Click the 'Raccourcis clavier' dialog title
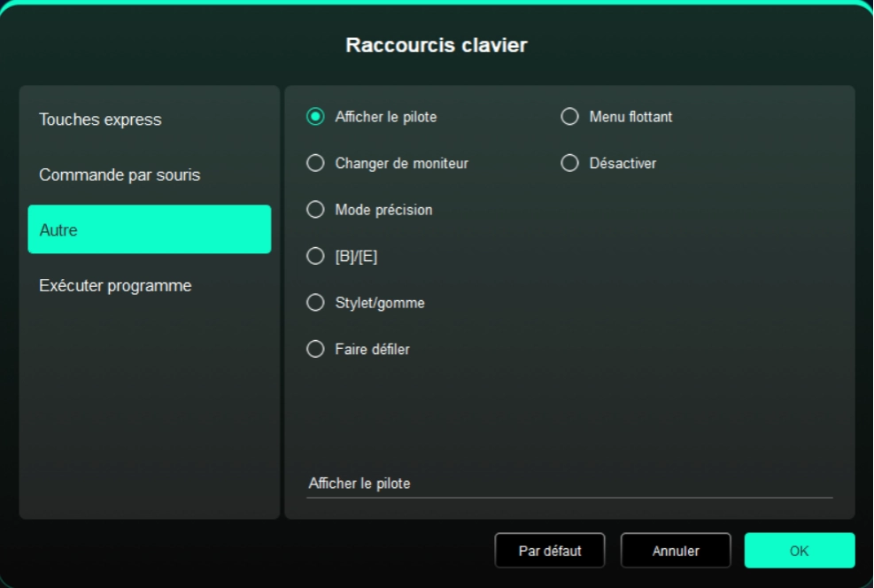Image resolution: width=874 pixels, height=588 pixels. pyautogui.click(x=437, y=45)
